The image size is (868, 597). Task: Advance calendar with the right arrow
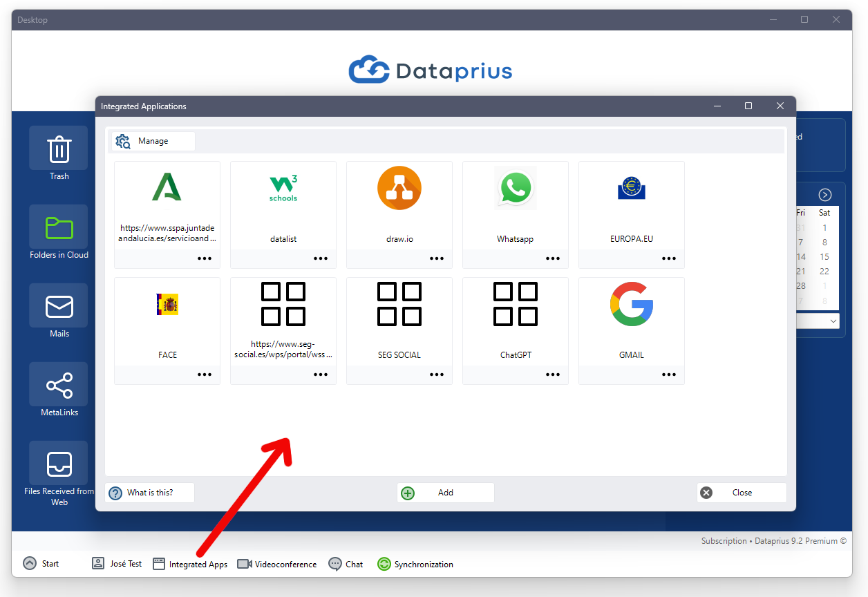(x=824, y=194)
